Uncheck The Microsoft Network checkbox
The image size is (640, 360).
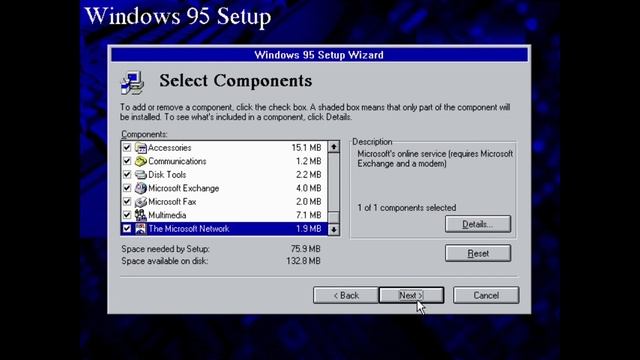tap(127, 229)
